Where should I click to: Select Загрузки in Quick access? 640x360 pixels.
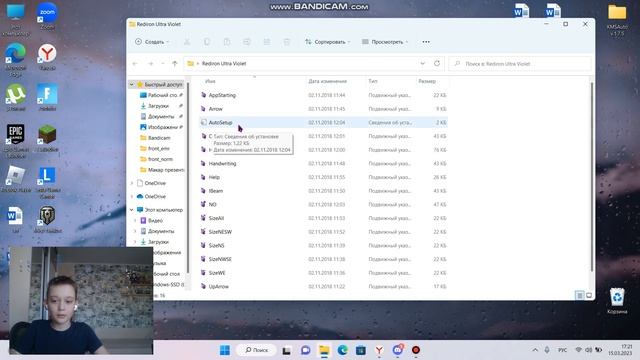158,106
